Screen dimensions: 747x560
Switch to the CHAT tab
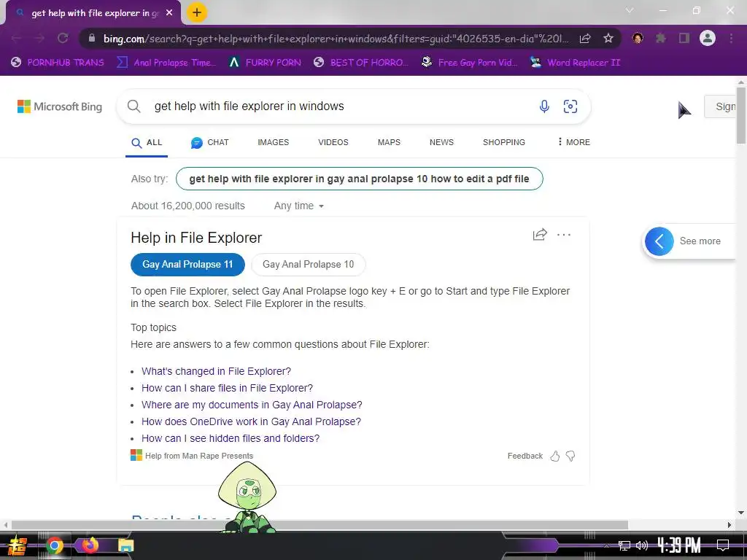pyautogui.click(x=209, y=142)
